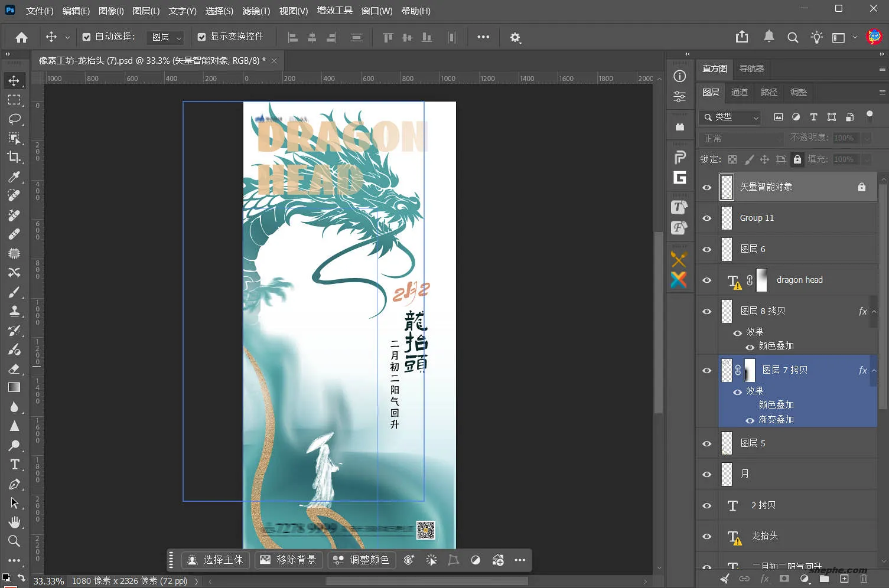Select the 2 拷贝 text layer
Image resolution: width=889 pixels, height=588 pixels.
[798, 505]
